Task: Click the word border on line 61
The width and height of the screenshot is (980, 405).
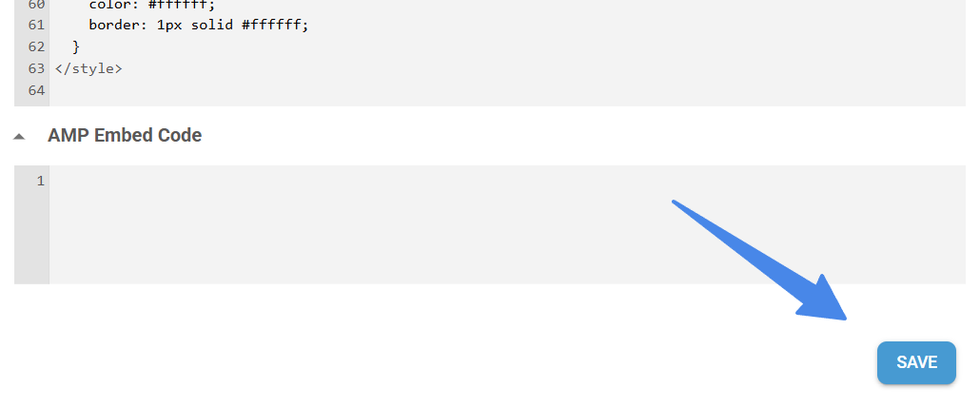Action: [x=112, y=25]
